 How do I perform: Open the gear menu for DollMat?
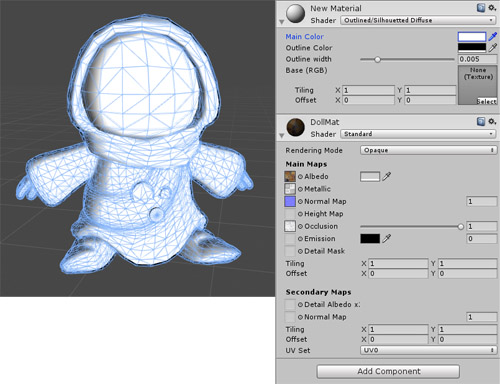(492, 122)
